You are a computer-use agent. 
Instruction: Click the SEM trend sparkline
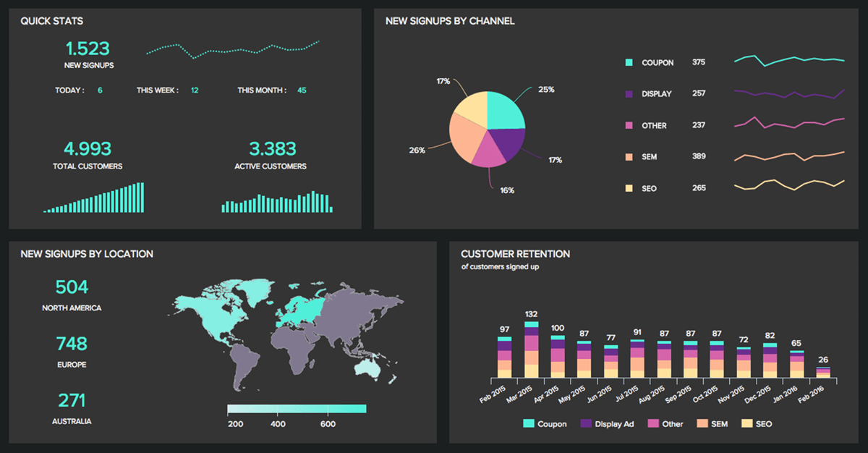(789, 156)
